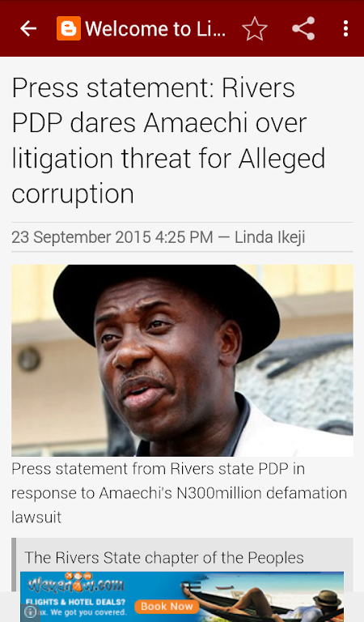Click the 'Book Now' ad button

(x=167, y=606)
